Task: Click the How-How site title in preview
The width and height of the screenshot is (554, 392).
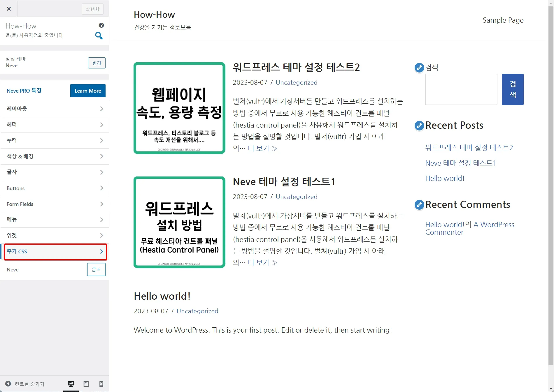Action: (154, 15)
